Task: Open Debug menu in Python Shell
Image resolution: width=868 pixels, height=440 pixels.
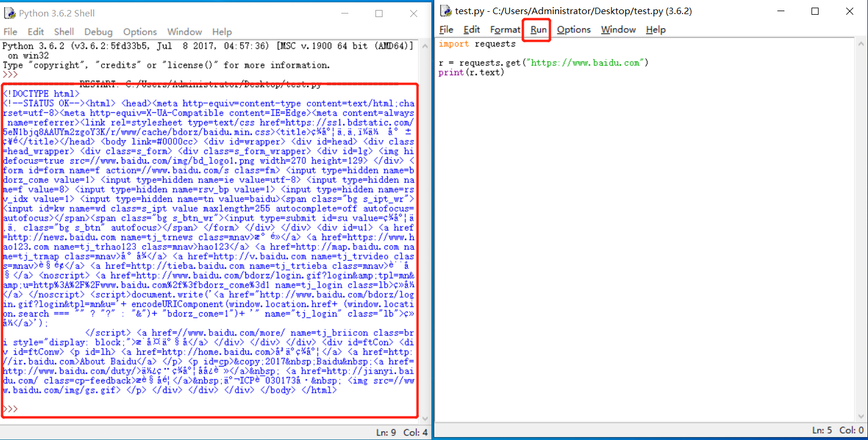Action: pyautogui.click(x=98, y=32)
